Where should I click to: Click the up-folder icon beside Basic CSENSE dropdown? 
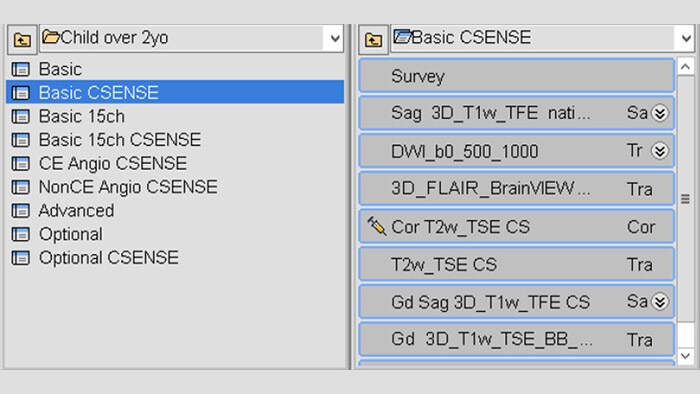(373, 40)
